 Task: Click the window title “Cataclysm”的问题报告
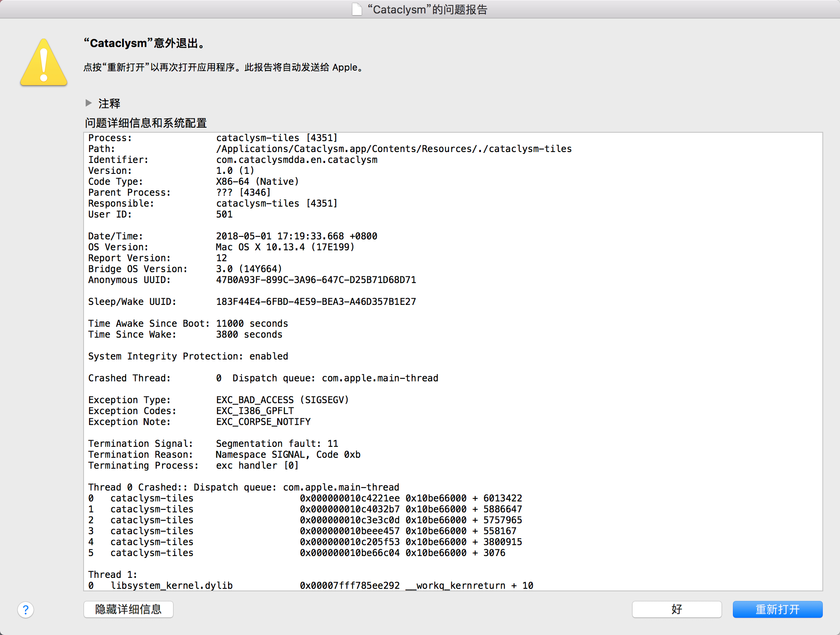(427, 9)
